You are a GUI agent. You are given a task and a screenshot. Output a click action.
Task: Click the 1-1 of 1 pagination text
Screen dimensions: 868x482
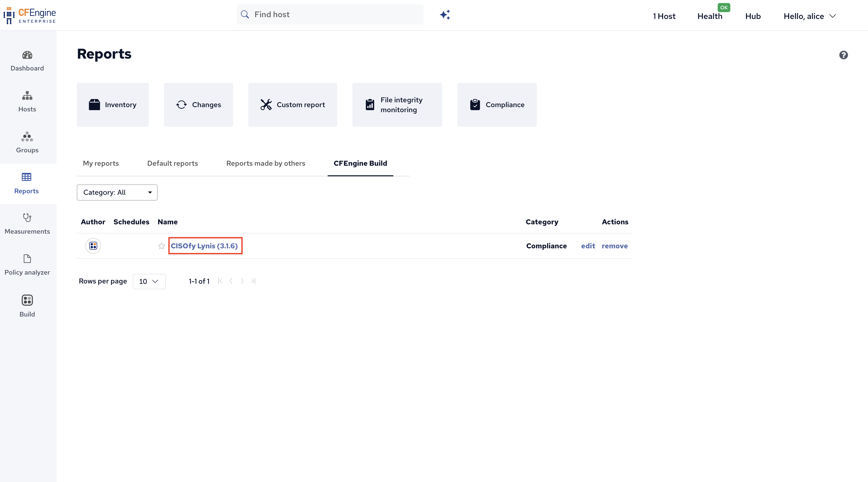199,281
